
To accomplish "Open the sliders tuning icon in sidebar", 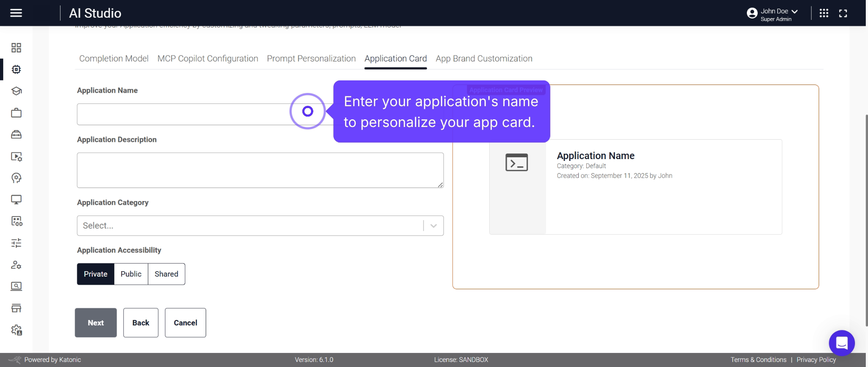I will (x=16, y=243).
